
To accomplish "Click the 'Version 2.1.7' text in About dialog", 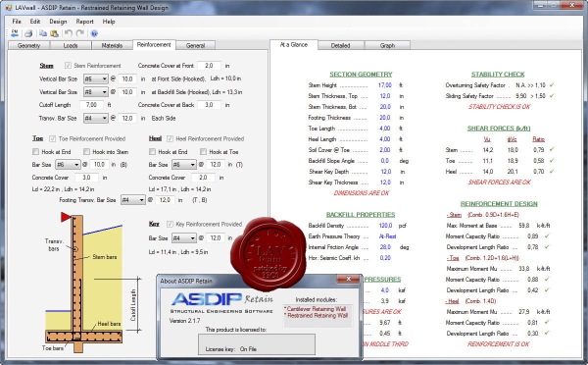I will (184, 321).
